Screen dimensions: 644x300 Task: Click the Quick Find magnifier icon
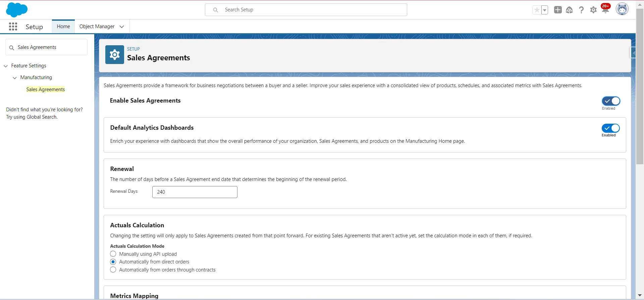coord(12,48)
